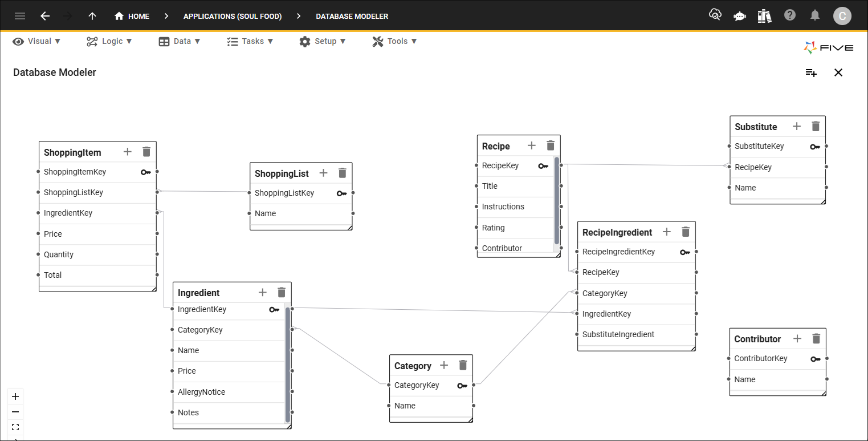The width and height of the screenshot is (868, 441).
Task: Select the Rating field in Recipe
Action: click(x=515, y=228)
